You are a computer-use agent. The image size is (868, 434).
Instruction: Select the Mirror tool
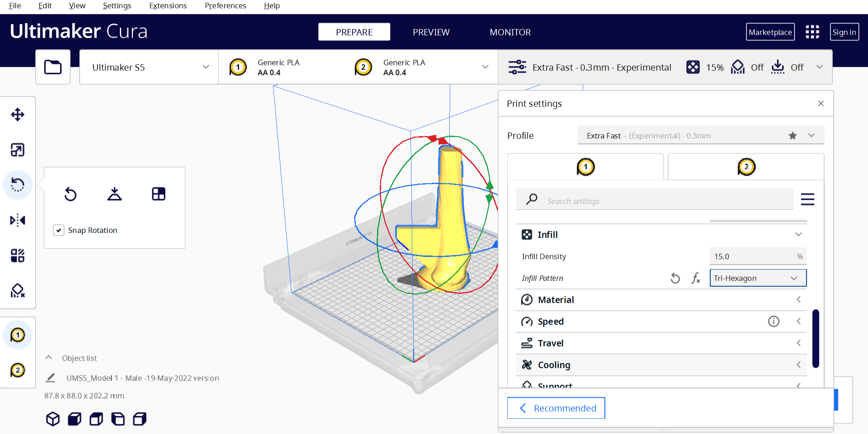point(18,220)
